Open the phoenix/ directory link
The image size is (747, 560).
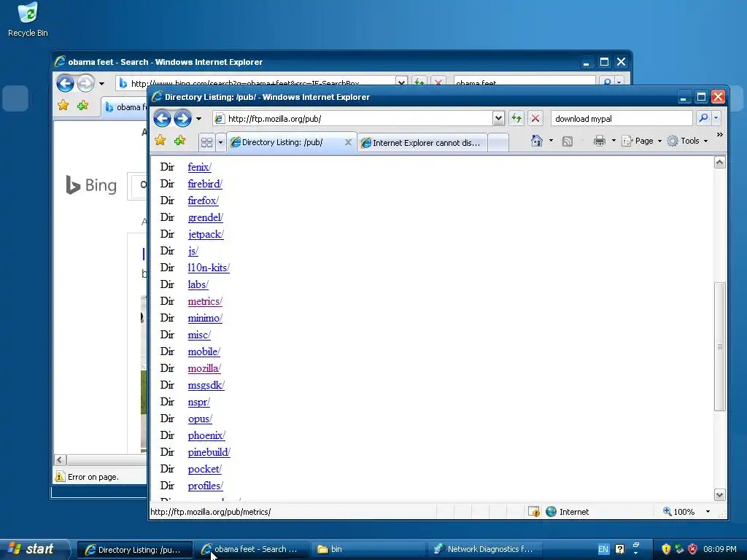(206, 436)
